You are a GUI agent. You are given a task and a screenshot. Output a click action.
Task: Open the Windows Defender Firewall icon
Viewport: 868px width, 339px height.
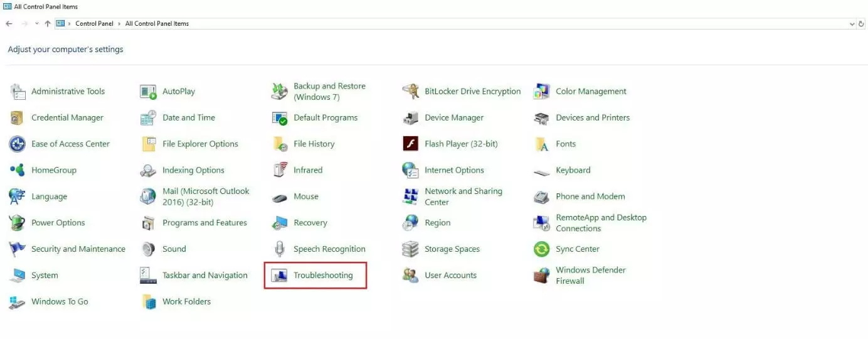(x=542, y=276)
